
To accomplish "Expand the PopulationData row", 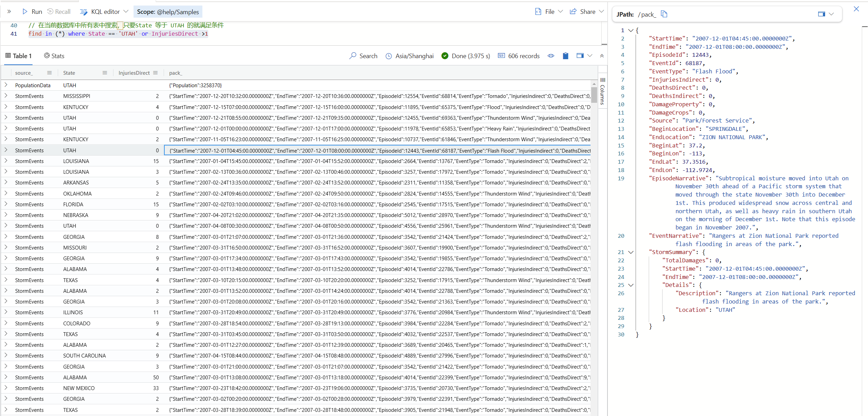I will click(x=6, y=85).
